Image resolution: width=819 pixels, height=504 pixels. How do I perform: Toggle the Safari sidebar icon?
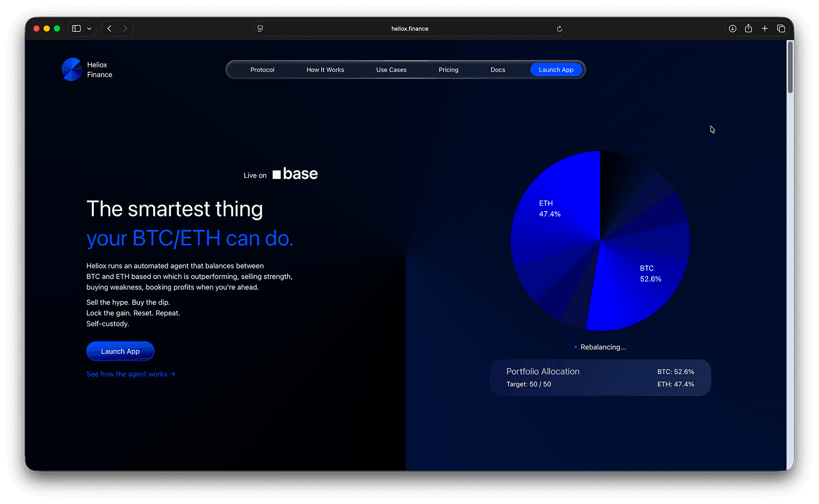click(77, 29)
